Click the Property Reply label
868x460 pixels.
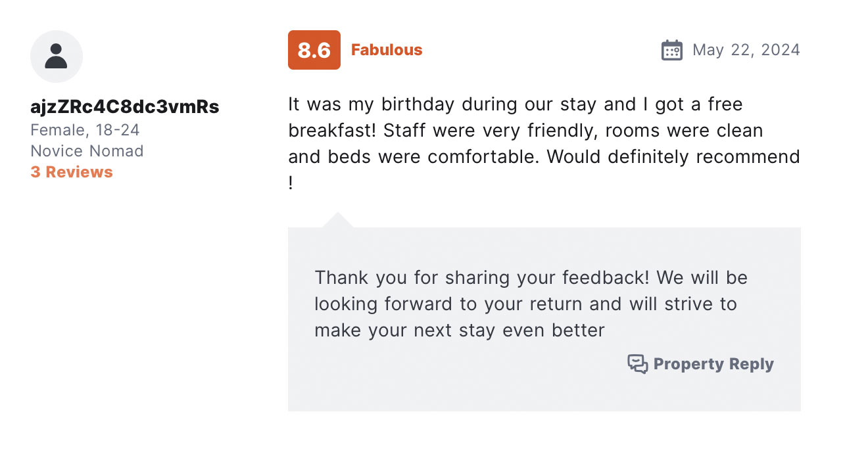tap(713, 364)
